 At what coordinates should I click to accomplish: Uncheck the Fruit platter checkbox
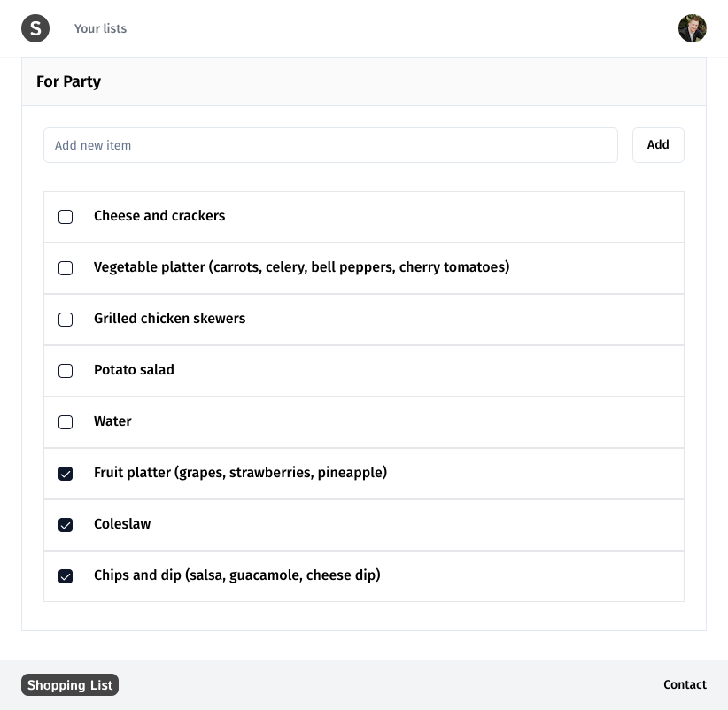click(x=66, y=474)
